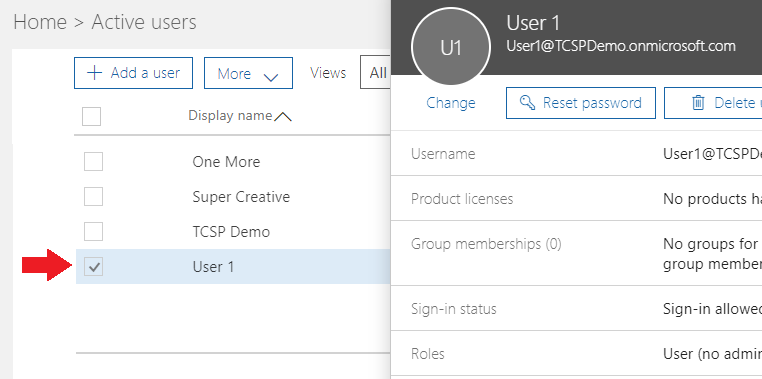Image resolution: width=762 pixels, height=379 pixels.
Task: Open the Group memberships (0) section
Action: [576, 253]
